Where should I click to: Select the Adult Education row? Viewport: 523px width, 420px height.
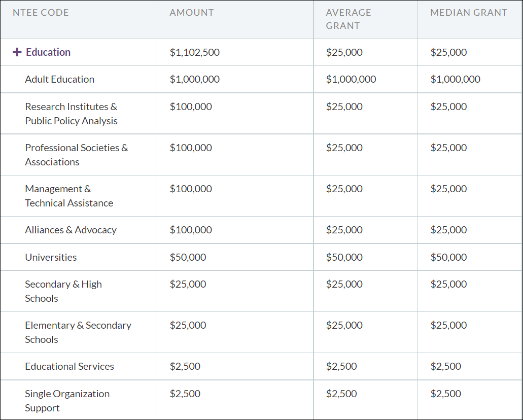pos(59,79)
